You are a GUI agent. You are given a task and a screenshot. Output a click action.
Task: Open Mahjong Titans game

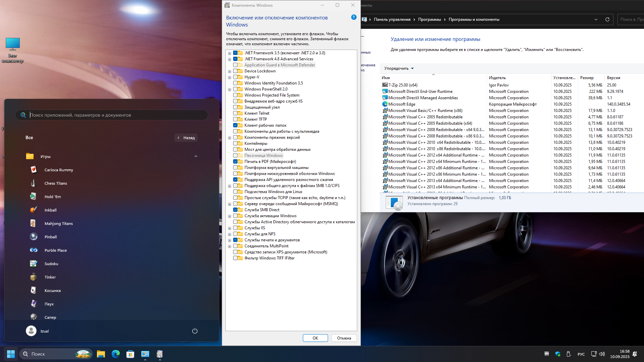(34, 223)
